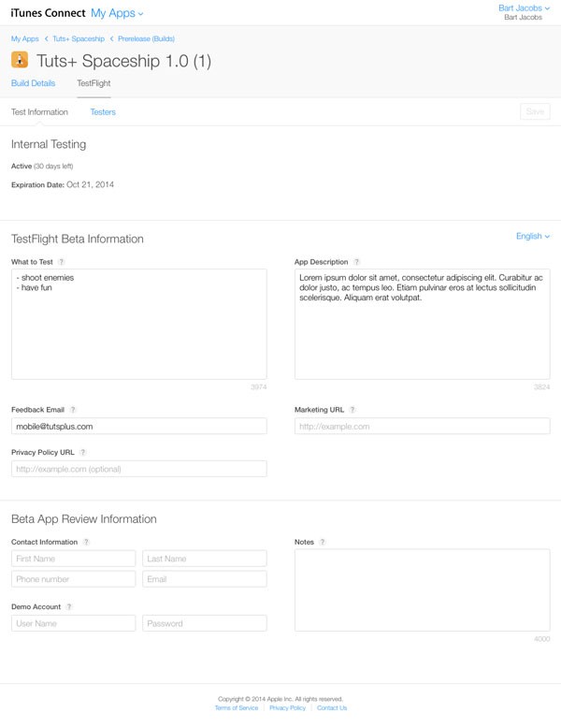Focus the First Name field

click(x=73, y=559)
